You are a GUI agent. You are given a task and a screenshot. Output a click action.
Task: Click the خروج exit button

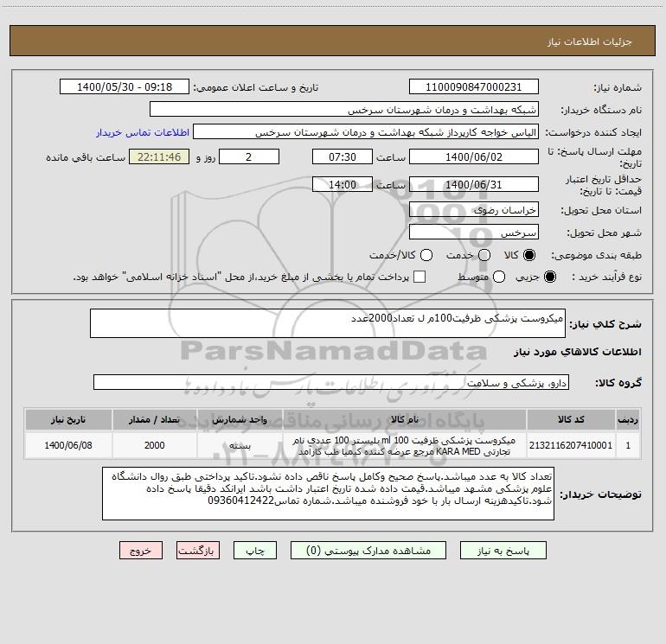[x=141, y=551]
